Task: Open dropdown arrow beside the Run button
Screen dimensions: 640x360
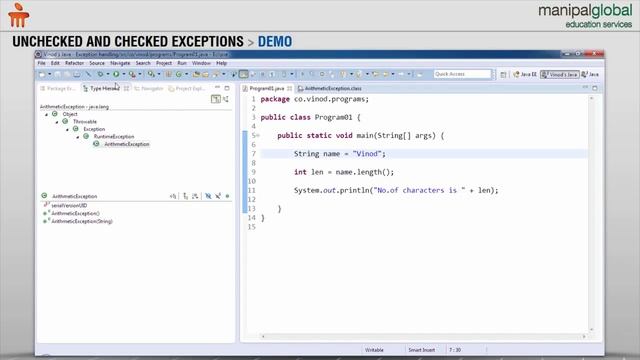Action: click(124, 74)
